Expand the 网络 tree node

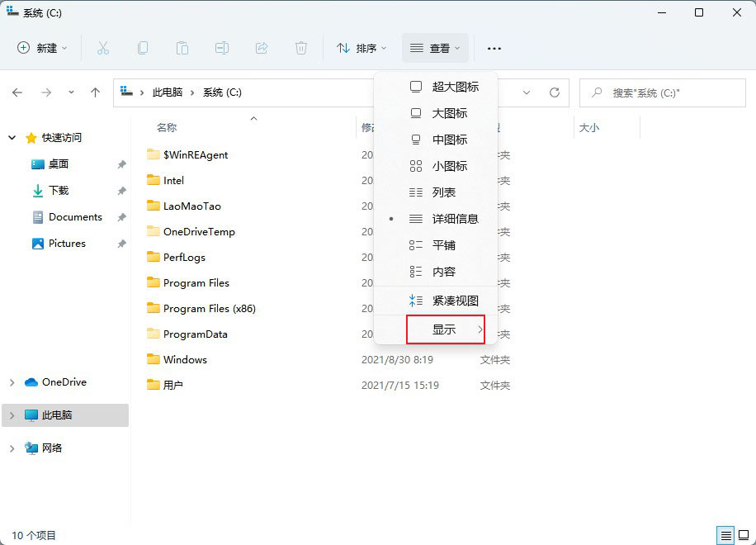(x=12, y=448)
